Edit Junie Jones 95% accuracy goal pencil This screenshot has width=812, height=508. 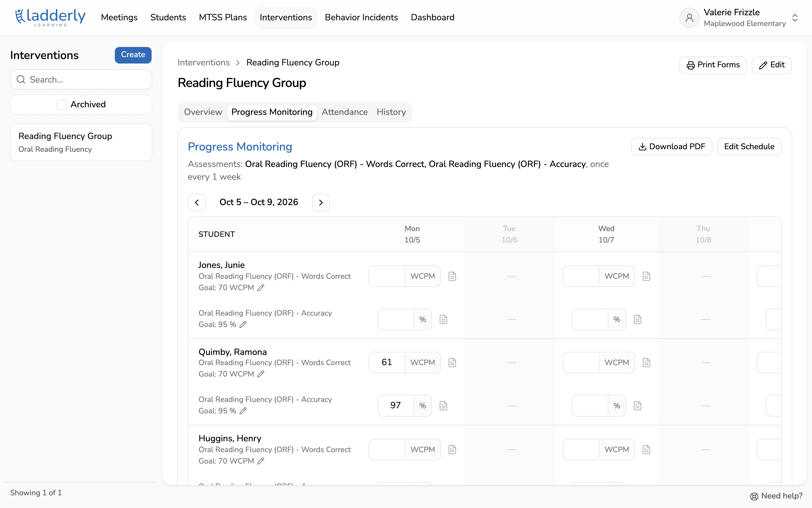tap(243, 324)
